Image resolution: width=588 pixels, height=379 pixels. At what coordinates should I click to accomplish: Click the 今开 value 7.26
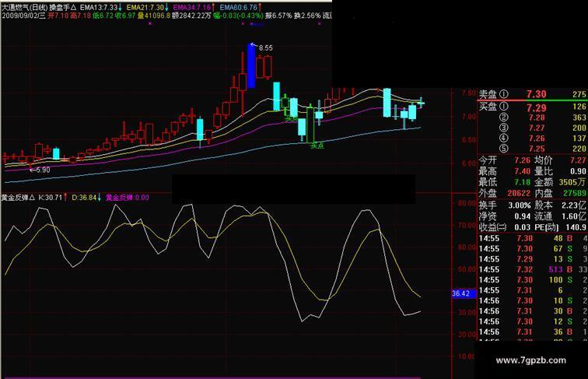[523, 160]
